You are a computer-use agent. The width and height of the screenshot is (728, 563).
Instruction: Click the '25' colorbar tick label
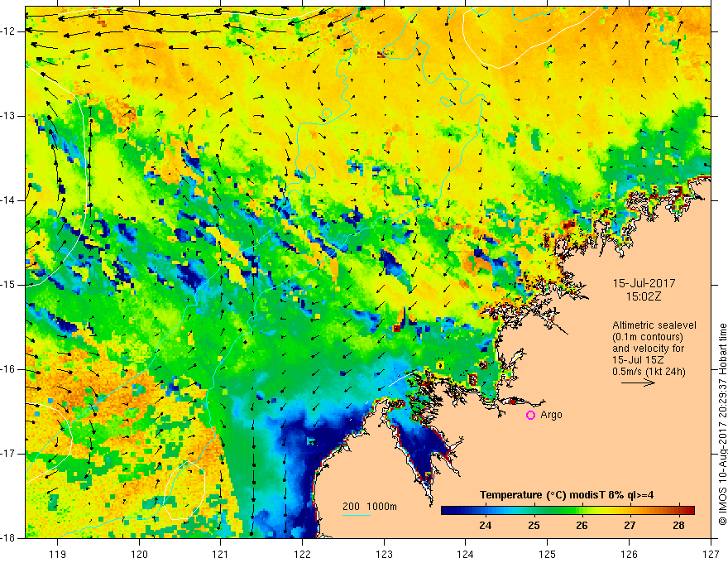pos(534,526)
